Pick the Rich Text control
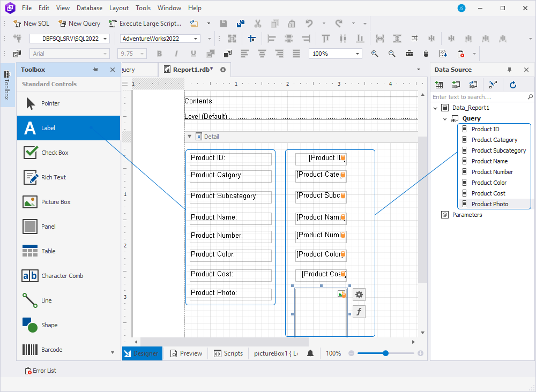This screenshot has width=536, height=392. 69,177
